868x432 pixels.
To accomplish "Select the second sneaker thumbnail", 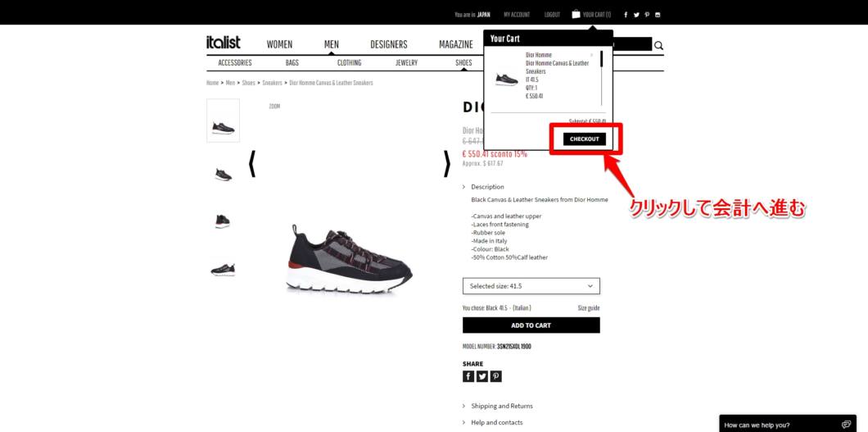I will click(223, 175).
